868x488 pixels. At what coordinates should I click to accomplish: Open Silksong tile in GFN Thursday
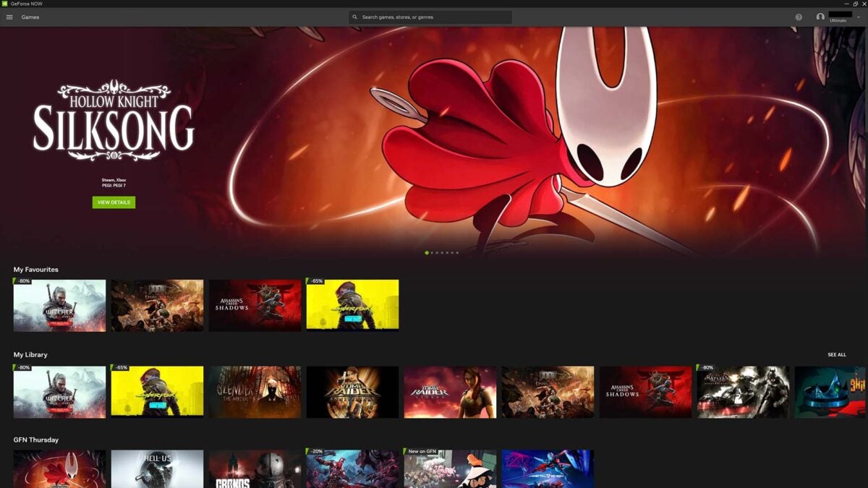coord(59,469)
